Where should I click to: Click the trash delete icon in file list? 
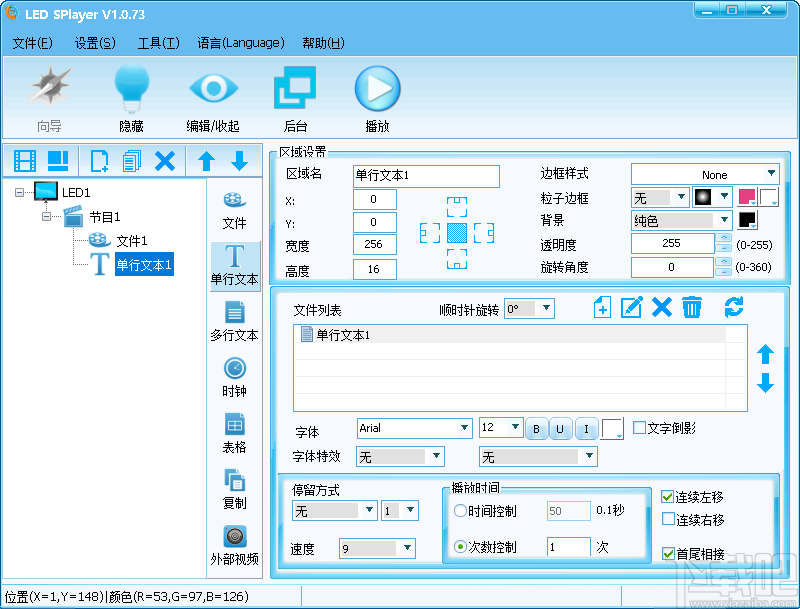click(x=692, y=308)
